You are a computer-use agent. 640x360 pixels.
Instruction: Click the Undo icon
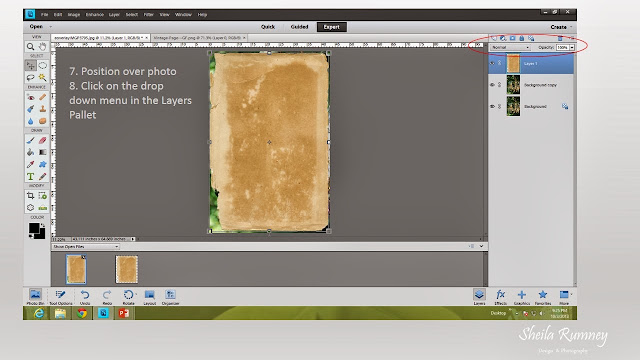click(85, 297)
